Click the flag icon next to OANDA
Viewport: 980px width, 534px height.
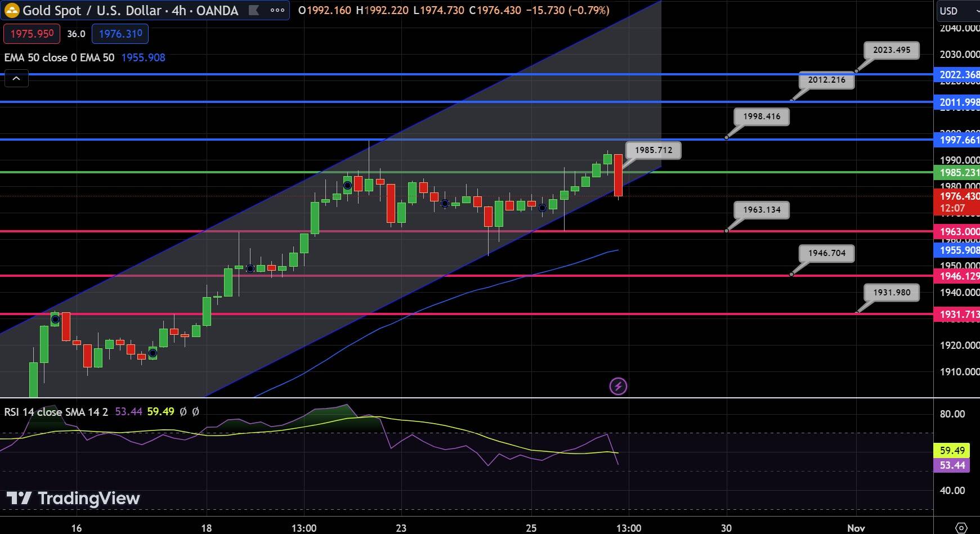click(254, 10)
